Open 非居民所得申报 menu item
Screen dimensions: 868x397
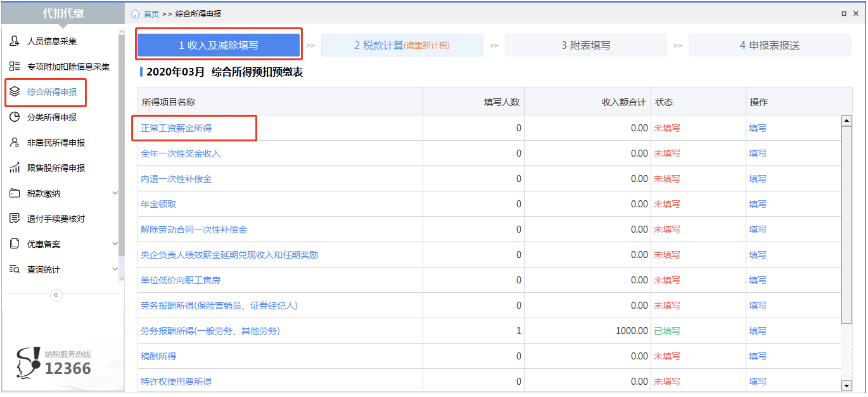coord(56,142)
